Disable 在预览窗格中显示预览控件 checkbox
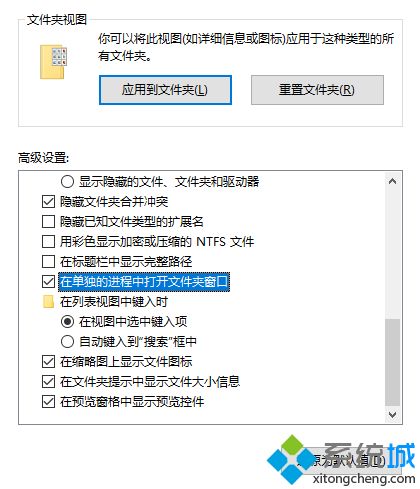This screenshot has height=489, width=420. (49, 402)
